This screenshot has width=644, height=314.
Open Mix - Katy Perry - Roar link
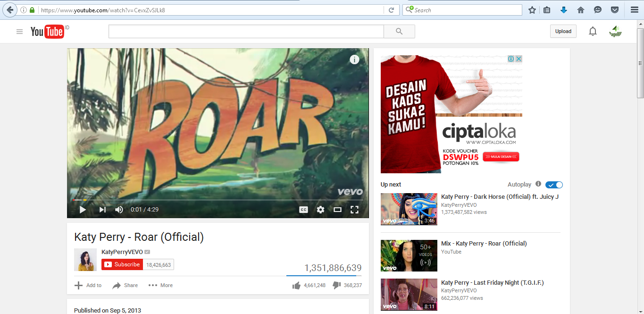coord(484,243)
